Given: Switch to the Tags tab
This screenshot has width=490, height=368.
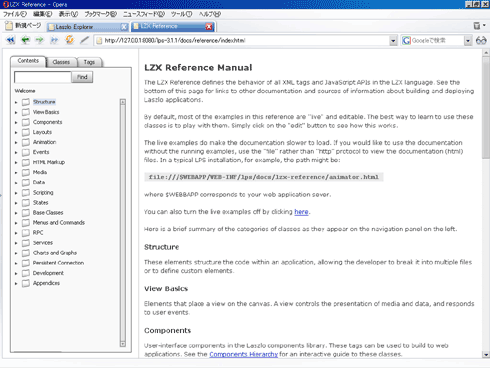Looking at the screenshot, I should (89, 62).
